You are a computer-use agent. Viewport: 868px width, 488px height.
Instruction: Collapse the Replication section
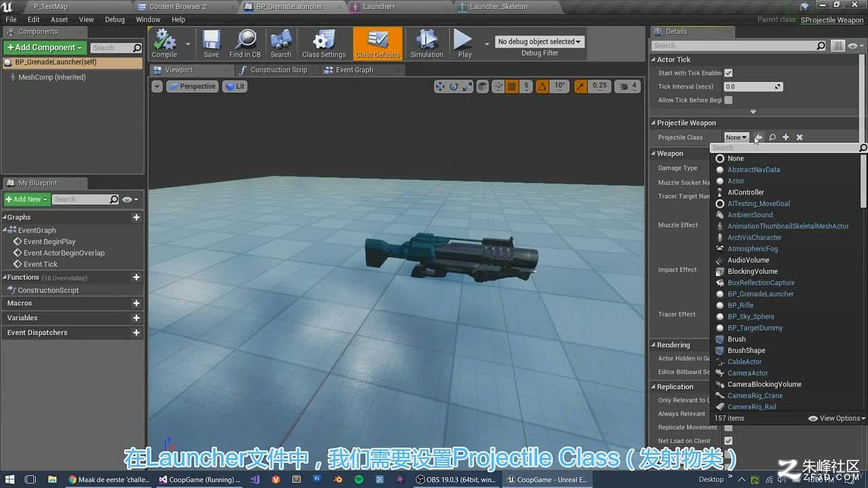tap(654, 387)
